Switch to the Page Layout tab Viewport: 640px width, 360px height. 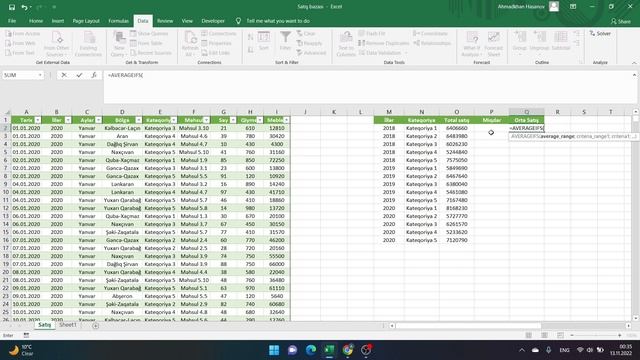(86, 21)
